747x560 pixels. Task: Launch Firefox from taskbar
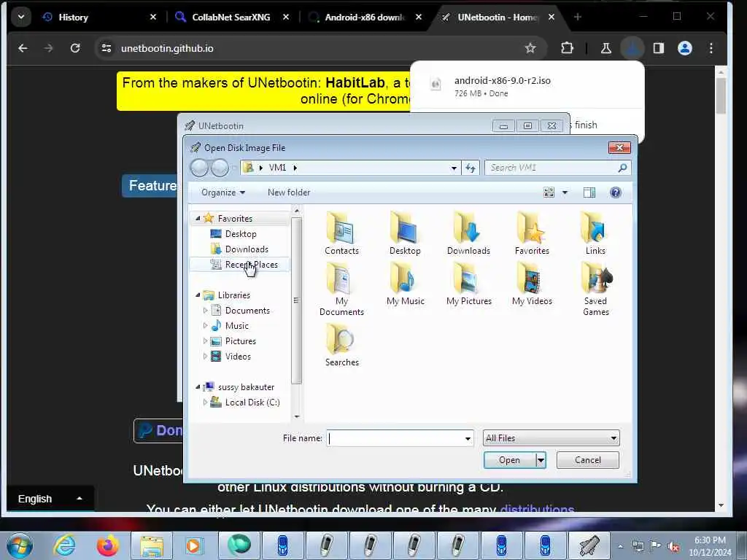(x=108, y=545)
